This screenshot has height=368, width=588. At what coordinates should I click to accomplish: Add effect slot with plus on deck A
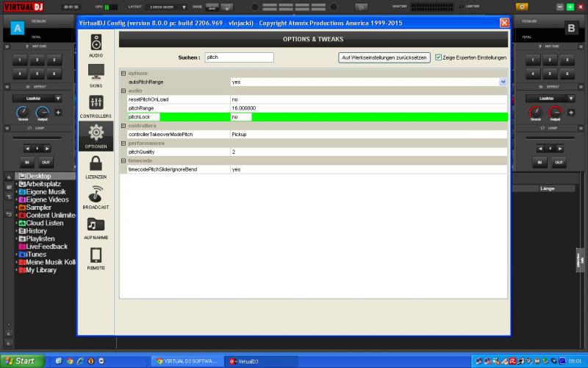pyautogui.click(x=58, y=113)
